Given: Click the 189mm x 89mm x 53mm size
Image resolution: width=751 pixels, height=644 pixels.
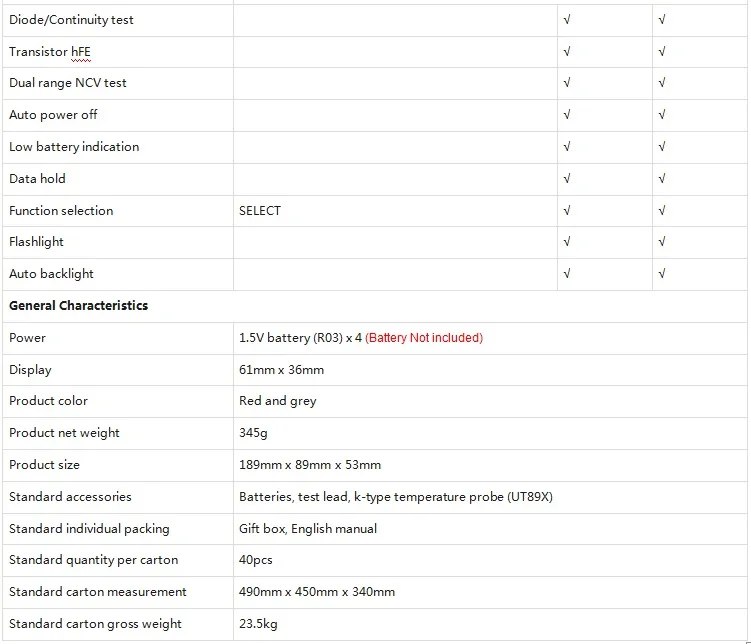Looking at the screenshot, I should (310, 465).
